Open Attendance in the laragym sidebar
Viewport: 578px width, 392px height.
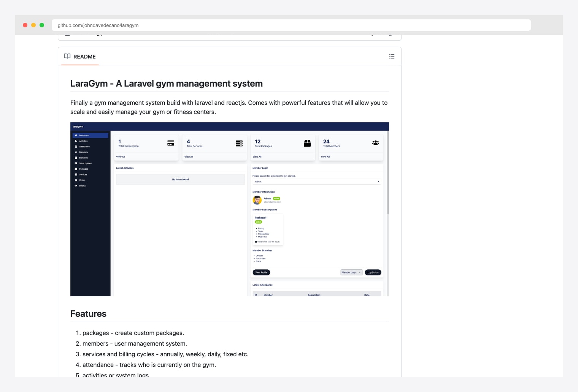(84, 147)
